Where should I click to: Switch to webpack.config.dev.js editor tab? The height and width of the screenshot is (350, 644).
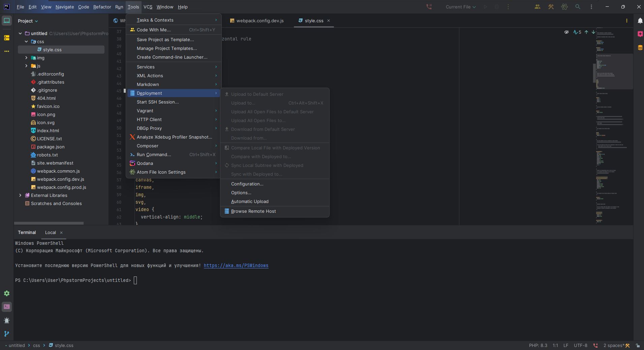[259, 21]
